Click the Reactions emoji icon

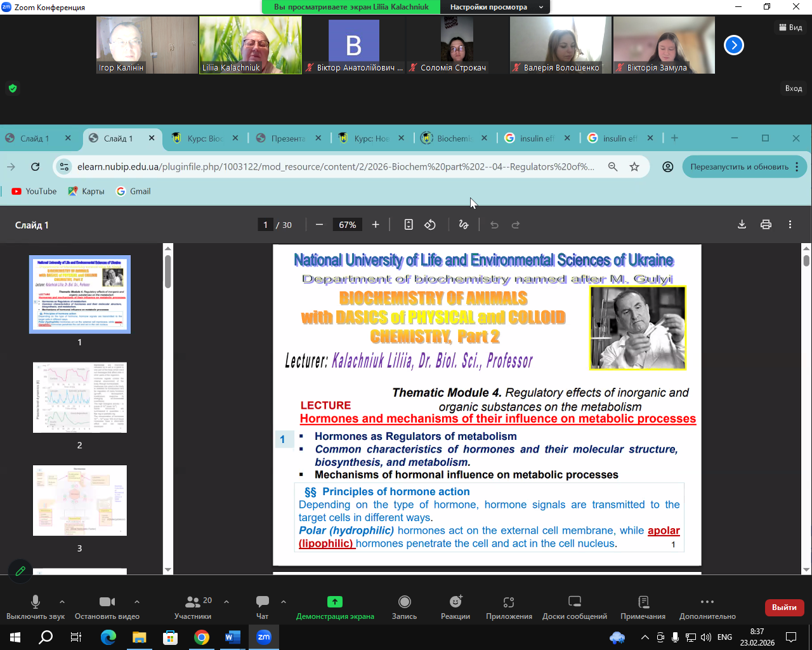tap(455, 602)
